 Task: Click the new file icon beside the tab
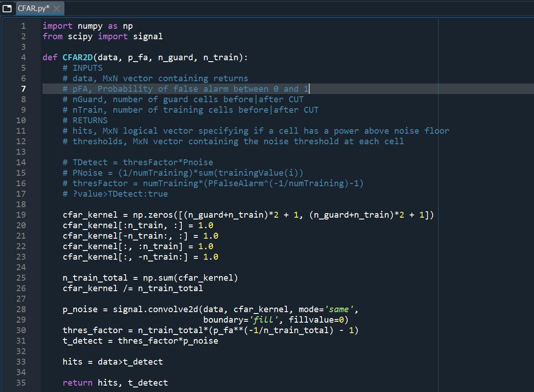click(x=7, y=8)
